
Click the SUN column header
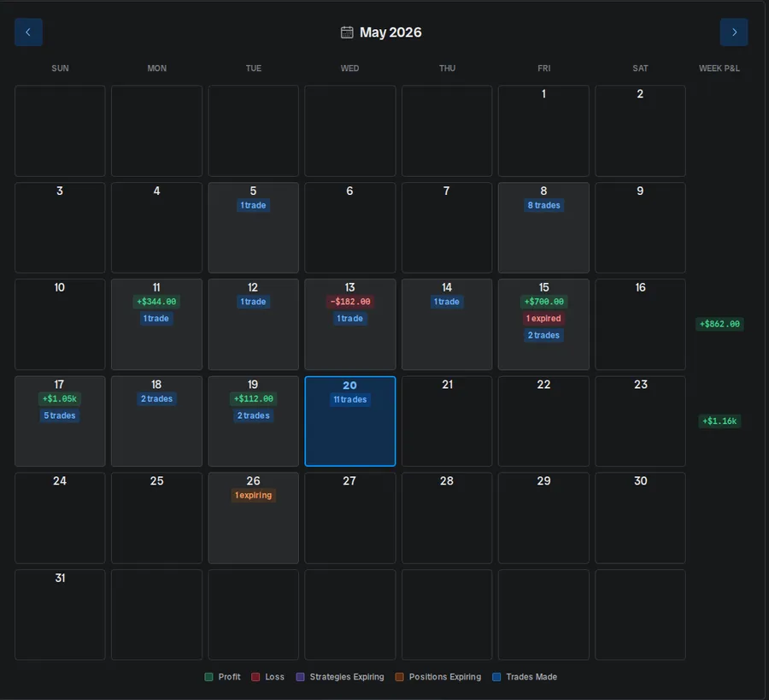tap(60, 68)
